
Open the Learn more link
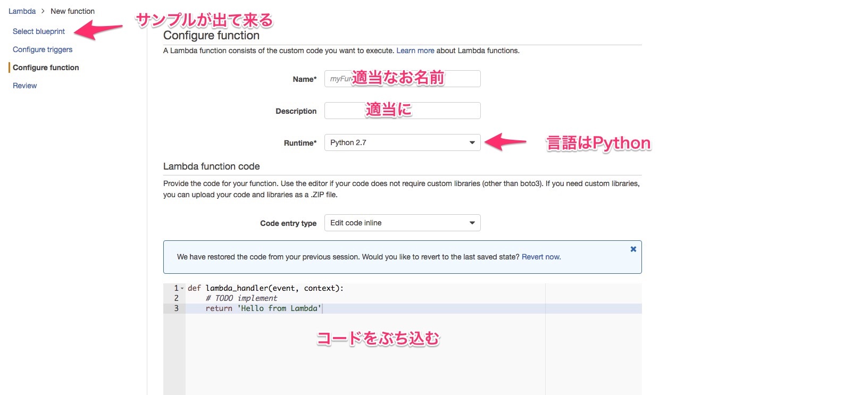tap(415, 51)
